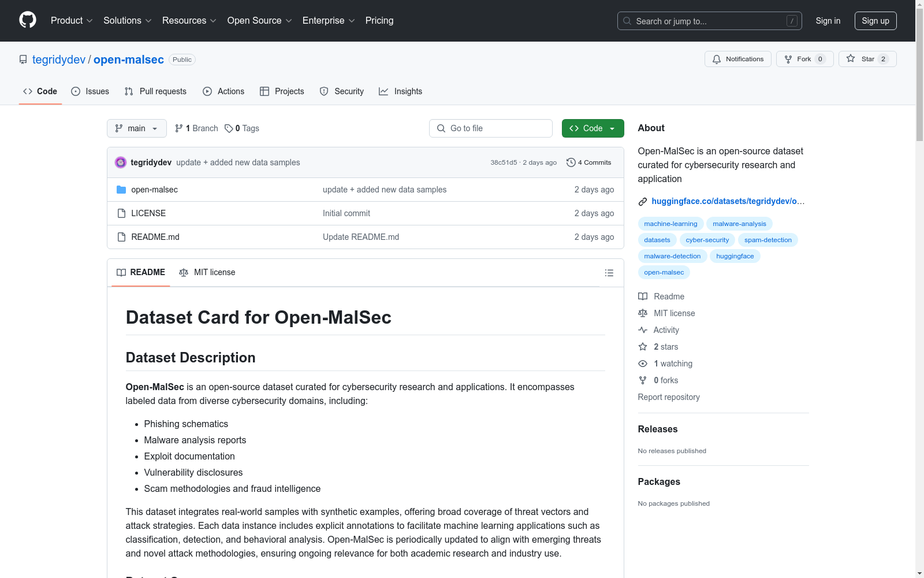Image resolution: width=924 pixels, height=578 pixels.
Task: Open the main branch selector dropdown
Action: pyautogui.click(x=137, y=128)
